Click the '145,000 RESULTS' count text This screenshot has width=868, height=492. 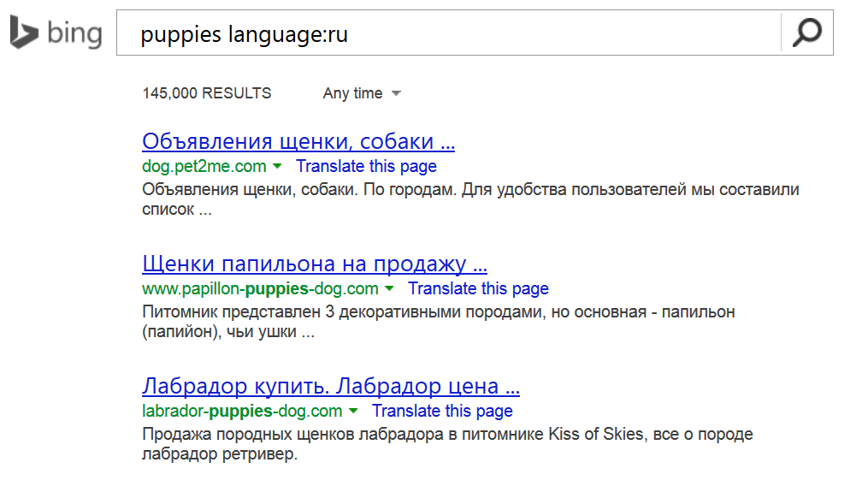point(207,93)
